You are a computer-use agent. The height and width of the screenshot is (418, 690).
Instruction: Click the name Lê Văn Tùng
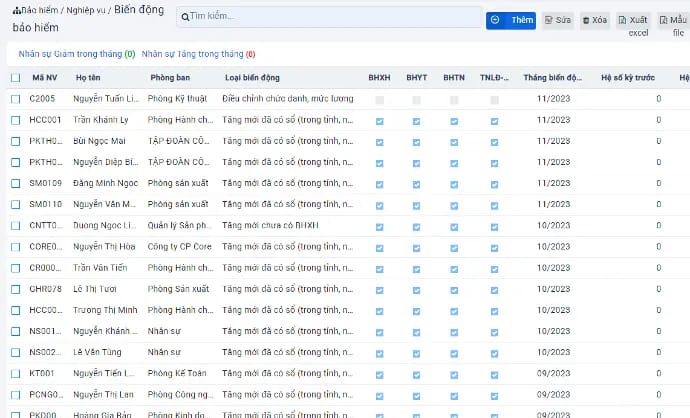point(97,352)
